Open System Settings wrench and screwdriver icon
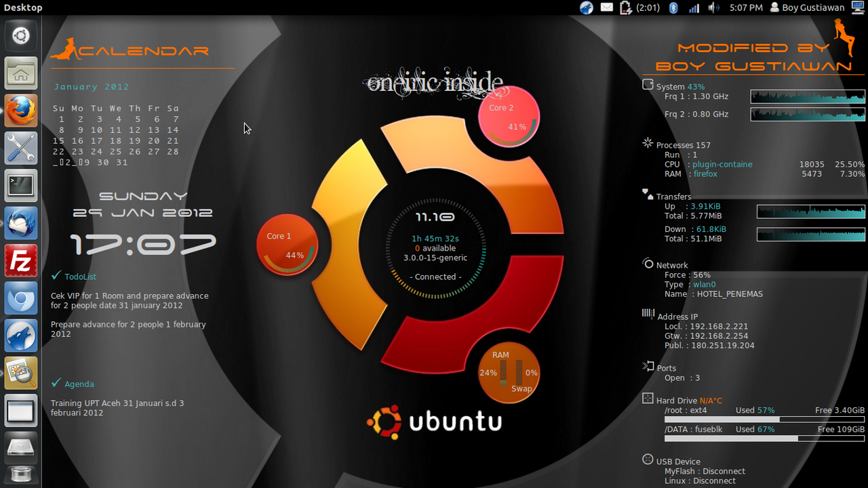 (x=21, y=148)
